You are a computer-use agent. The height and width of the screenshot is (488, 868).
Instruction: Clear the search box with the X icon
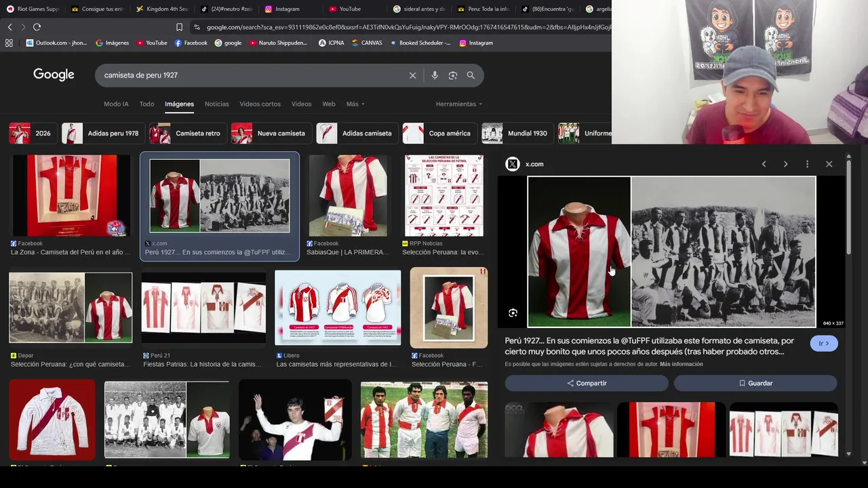[412, 75]
